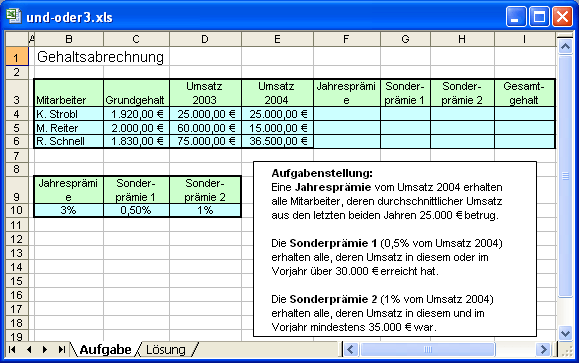The width and height of the screenshot is (579, 363).
Task: Select cell 75.000,00 €
Action: click(205, 141)
